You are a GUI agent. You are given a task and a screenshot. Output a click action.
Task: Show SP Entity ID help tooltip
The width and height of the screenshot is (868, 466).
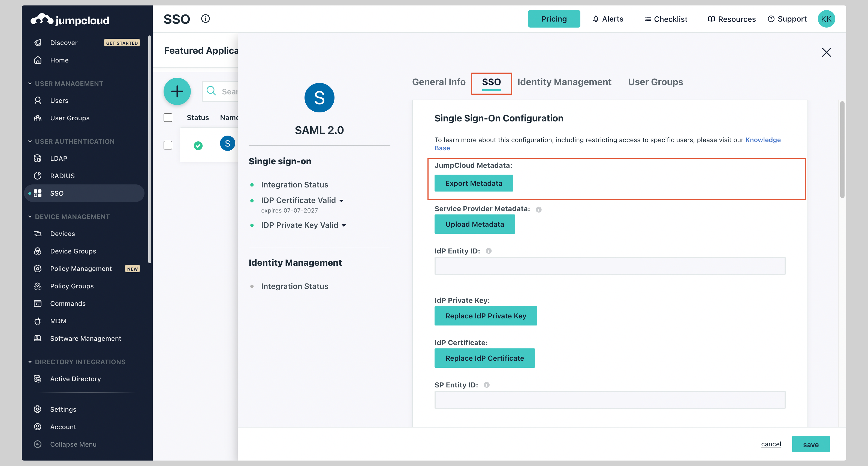pyautogui.click(x=487, y=385)
